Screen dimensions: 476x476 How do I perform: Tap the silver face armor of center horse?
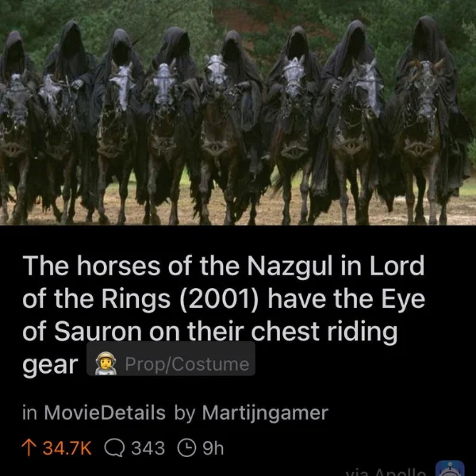click(216, 70)
